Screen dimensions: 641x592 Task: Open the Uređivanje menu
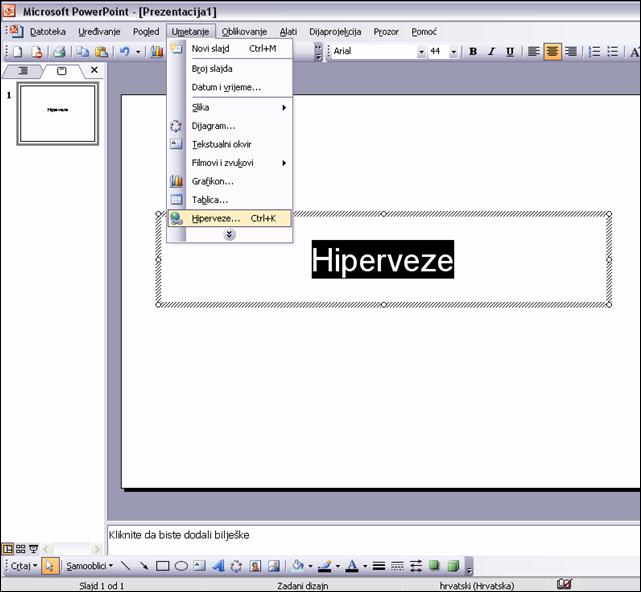point(99,31)
